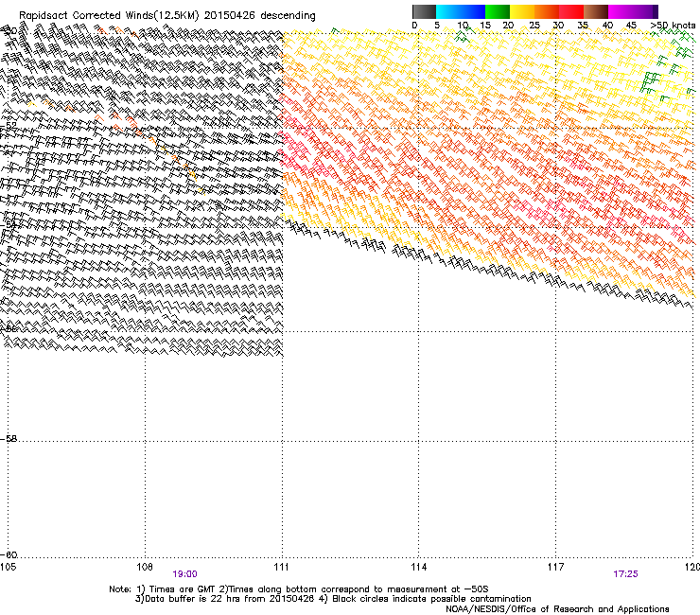700x615 pixels.
Task: Click the purple time label '19:00'
Action: (184, 574)
